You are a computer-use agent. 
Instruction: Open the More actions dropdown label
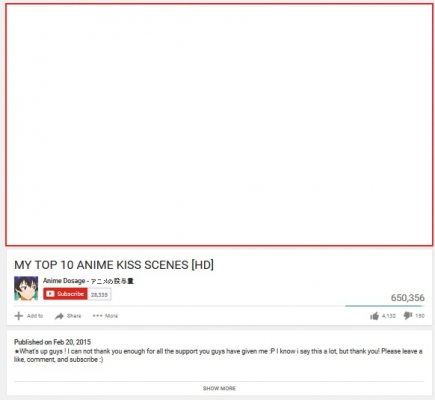tap(112, 316)
